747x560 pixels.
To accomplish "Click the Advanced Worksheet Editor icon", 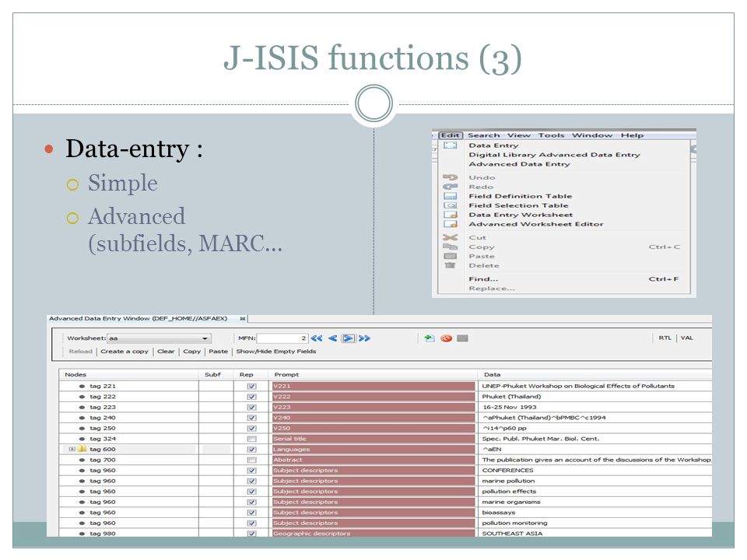I will coord(451,224).
